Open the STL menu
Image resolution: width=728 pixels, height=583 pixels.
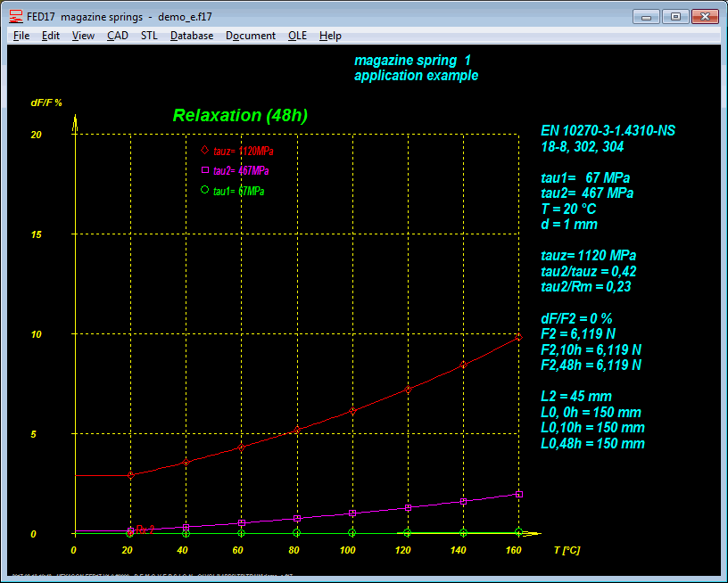(x=149, y=36)
